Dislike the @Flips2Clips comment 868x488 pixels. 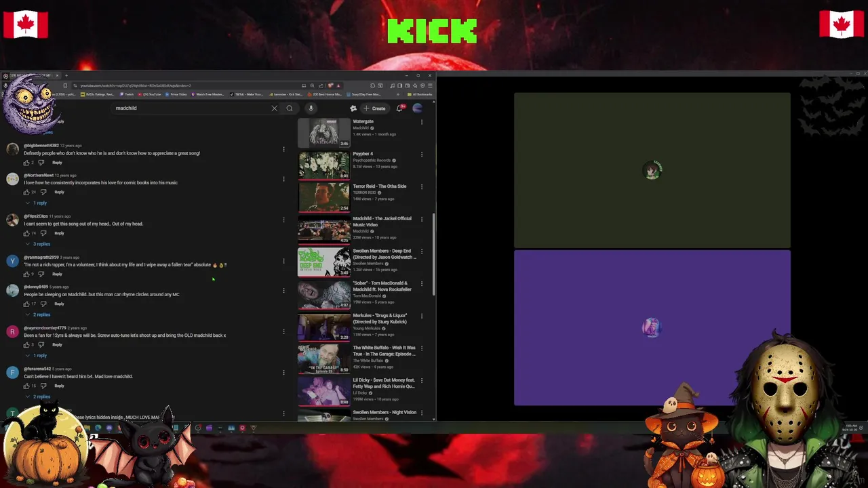coord(43,233)
